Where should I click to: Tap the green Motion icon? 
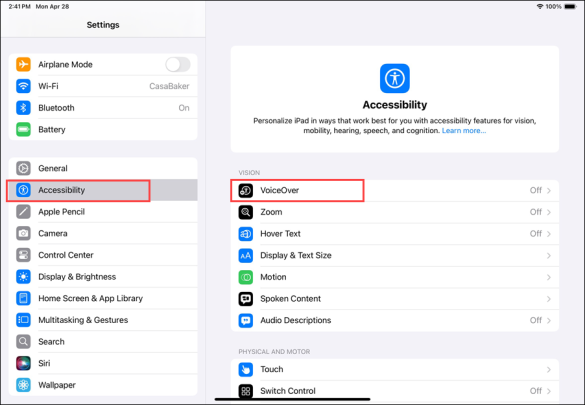click(x=245, y=277)
